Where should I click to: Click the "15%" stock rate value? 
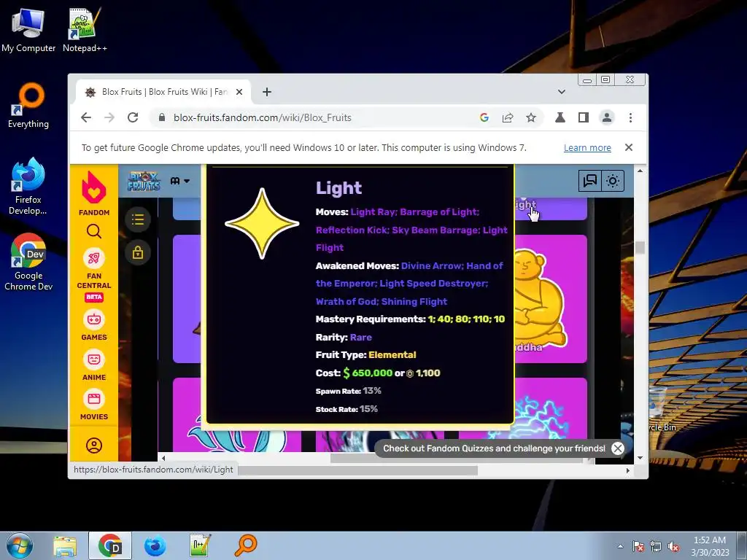(368, 409)
